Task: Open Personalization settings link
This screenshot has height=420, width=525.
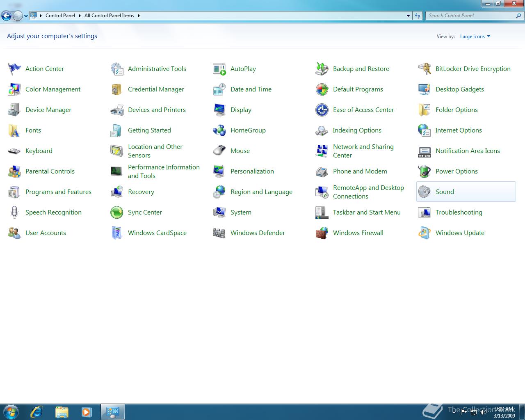Action: tap(252, 171)
